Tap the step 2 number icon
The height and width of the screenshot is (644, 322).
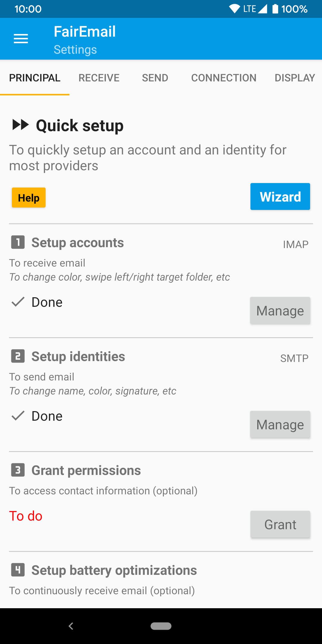point(18,356)
